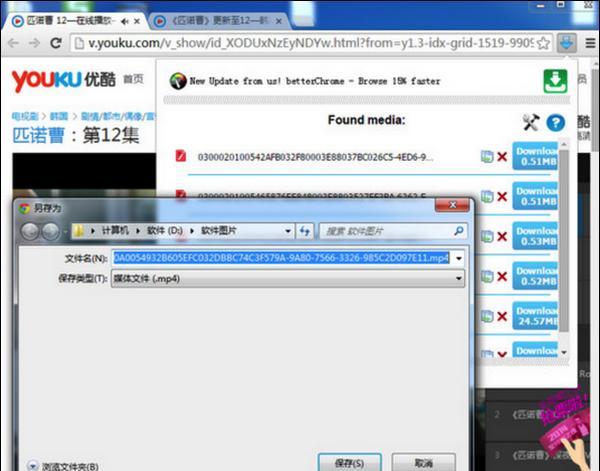Click the first media file flash icon
Viewport: 600px width, 471px height.
tap(181, 156)
